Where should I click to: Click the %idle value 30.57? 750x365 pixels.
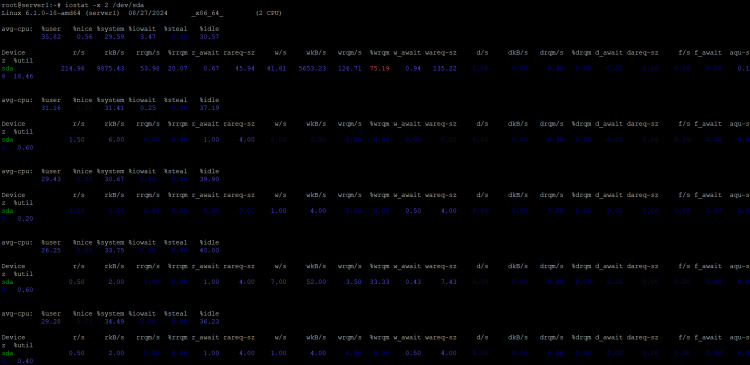coord(210,36)
